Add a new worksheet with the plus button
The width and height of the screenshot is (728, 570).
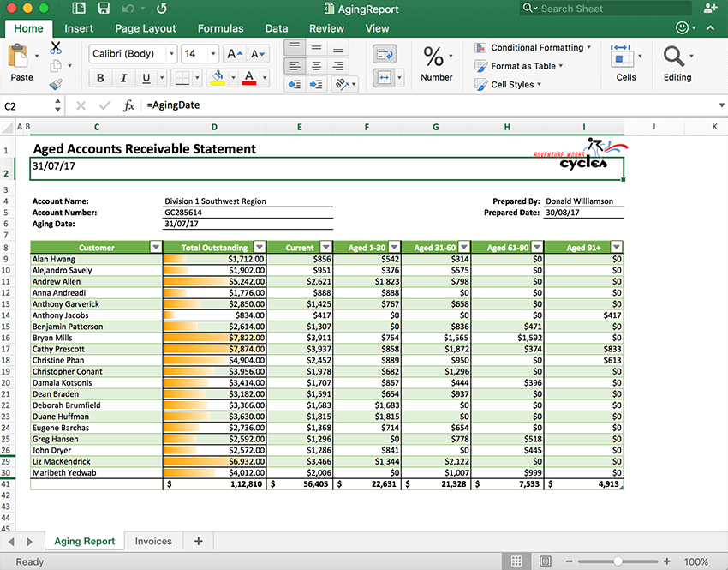(198, 541)
